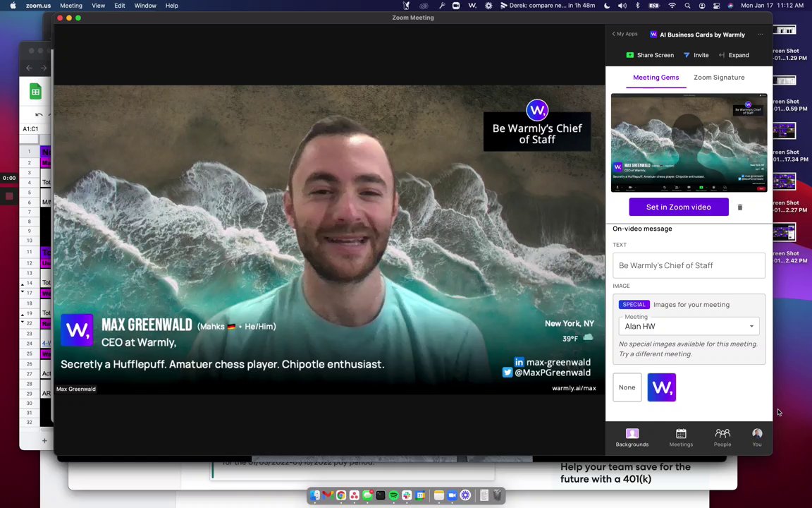
Task: Open the Screen Shot 2.42 PM desktop file
Action: pyautogui.click(x=786, y=243)
